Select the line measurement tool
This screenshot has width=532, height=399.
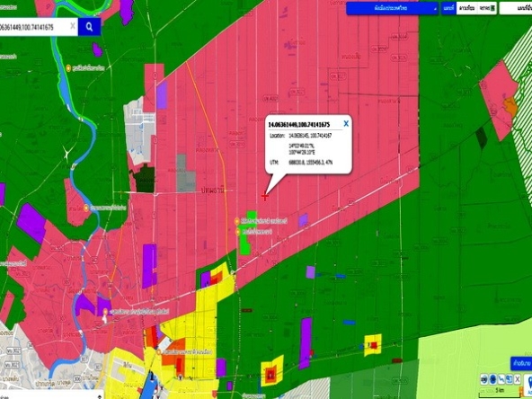pyautogui.click(x=501, y=379)
